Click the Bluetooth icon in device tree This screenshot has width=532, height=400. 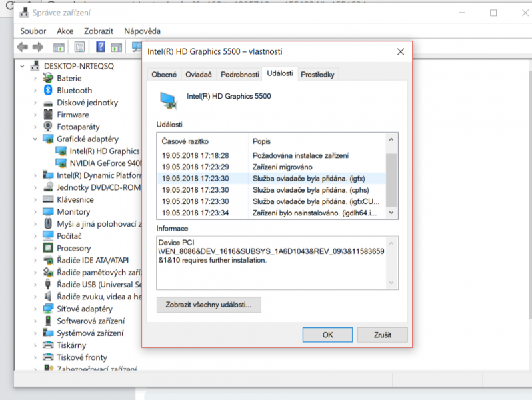point(48,90)
